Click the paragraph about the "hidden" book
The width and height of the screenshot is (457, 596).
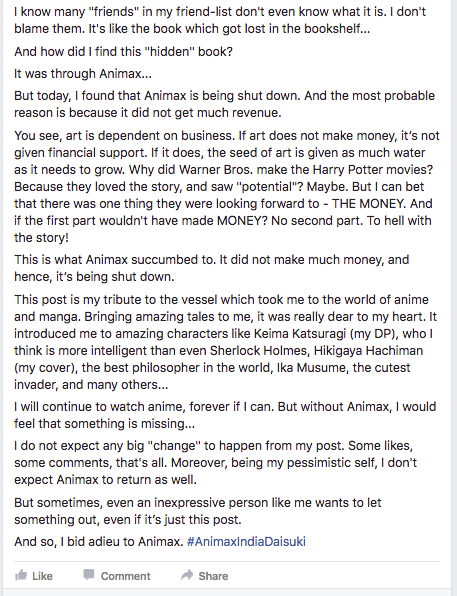click(x=123, y=51)
